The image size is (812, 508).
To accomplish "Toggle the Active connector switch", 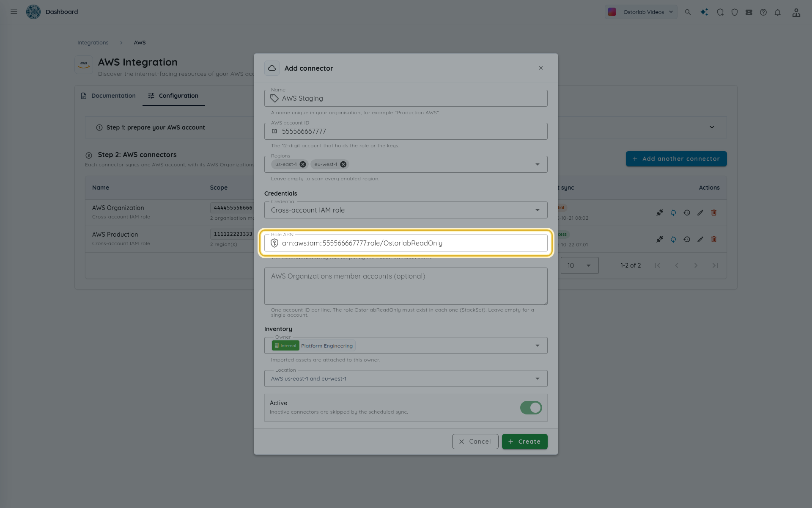I will pyautogui.click(x=531, y=408).
